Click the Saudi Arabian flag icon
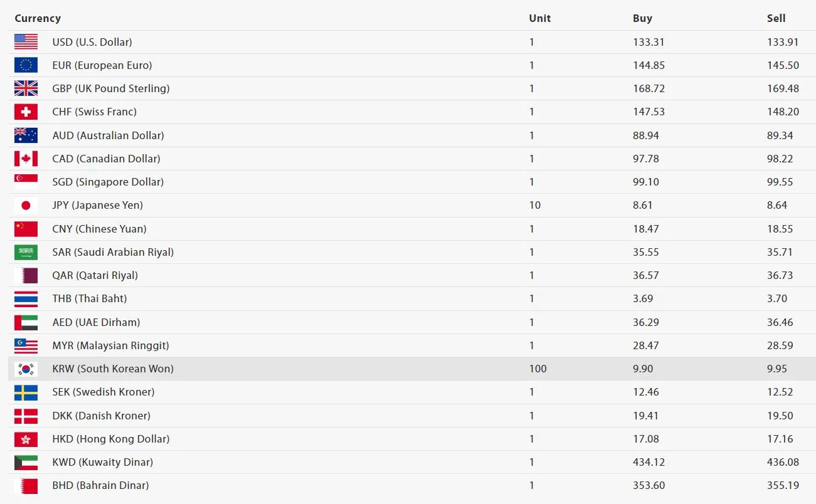The width and height of the screenshot is (816, 504). [x=26, y=252]
